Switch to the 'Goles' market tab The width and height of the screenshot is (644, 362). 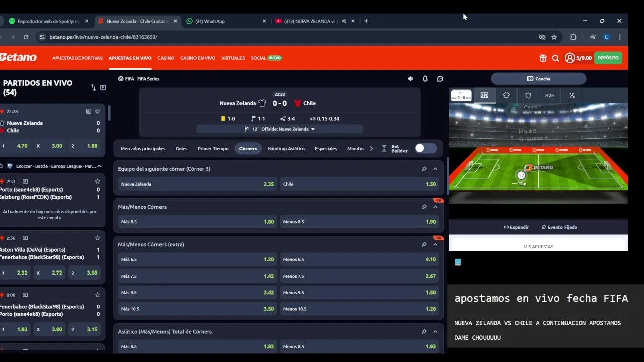click(x=181, y=148)
